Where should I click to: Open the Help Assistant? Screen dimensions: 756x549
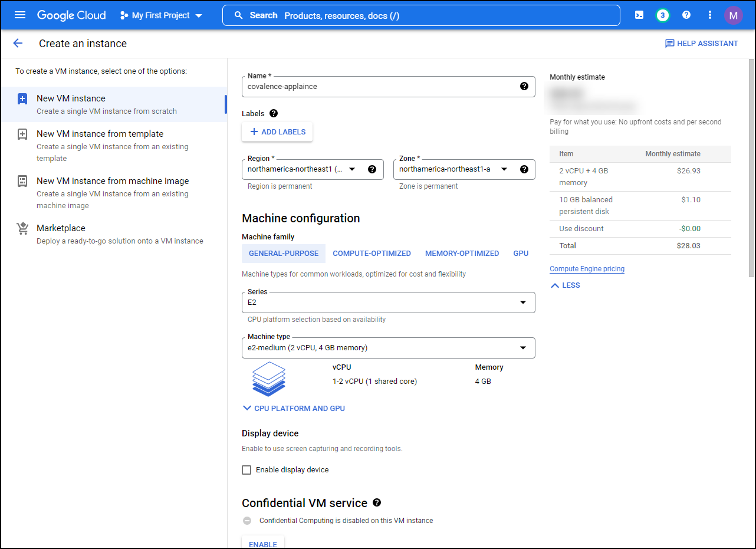click(701, 43)
